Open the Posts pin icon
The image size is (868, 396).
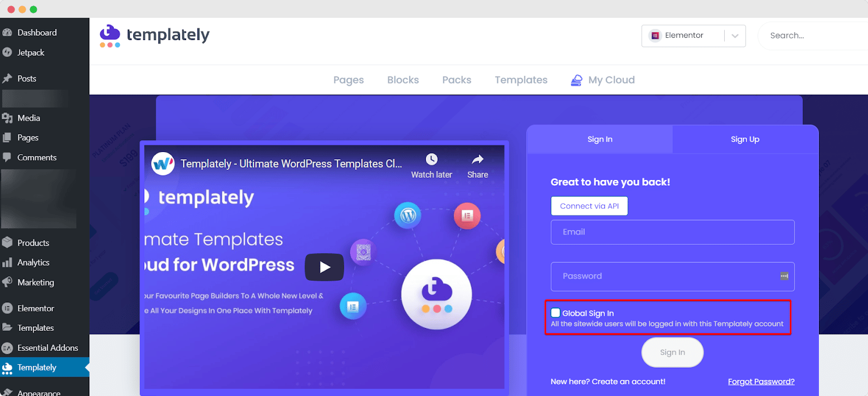[x=7, y=79]
